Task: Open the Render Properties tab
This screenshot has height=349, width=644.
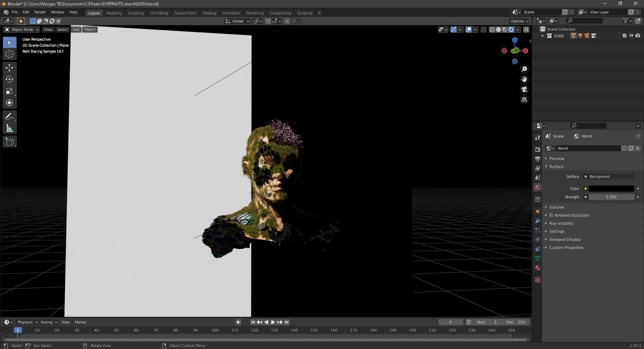Action: point(538,149)
